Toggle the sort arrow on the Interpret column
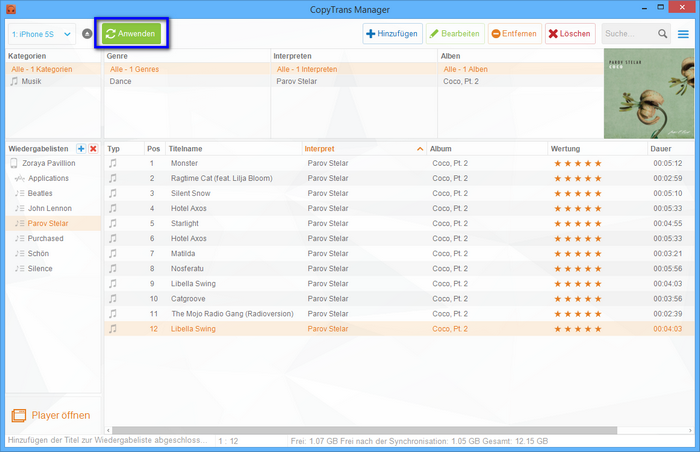Screen dimensions: 700x452 click(x=419, y=148)
